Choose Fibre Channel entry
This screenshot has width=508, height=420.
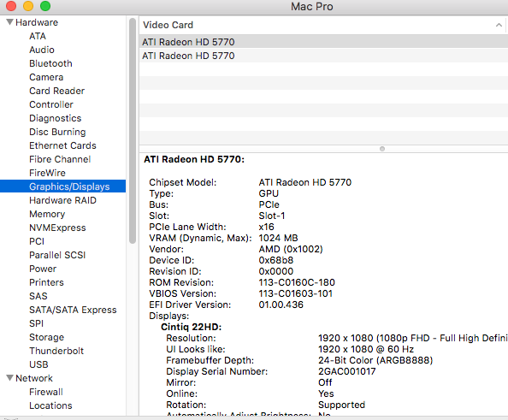click(x=60, y=159)
